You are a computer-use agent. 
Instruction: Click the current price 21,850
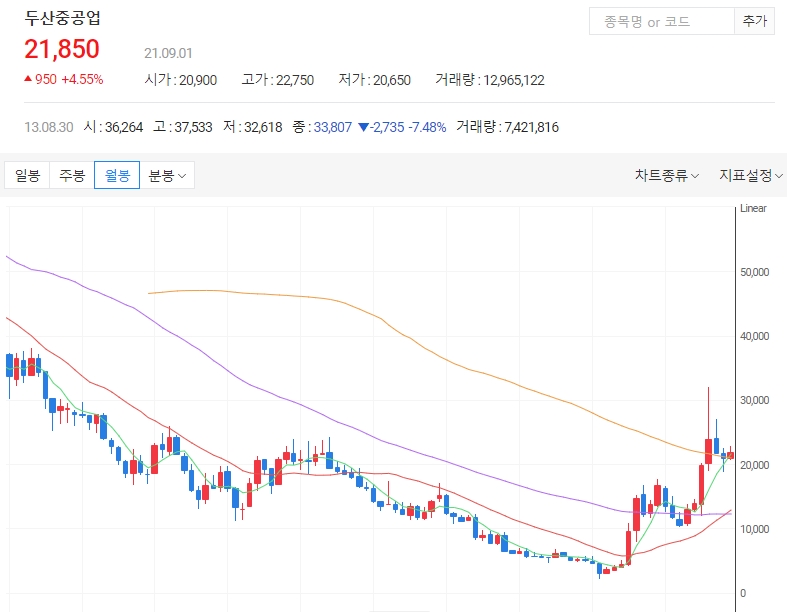pyautogui.click(x=62, y=49)
